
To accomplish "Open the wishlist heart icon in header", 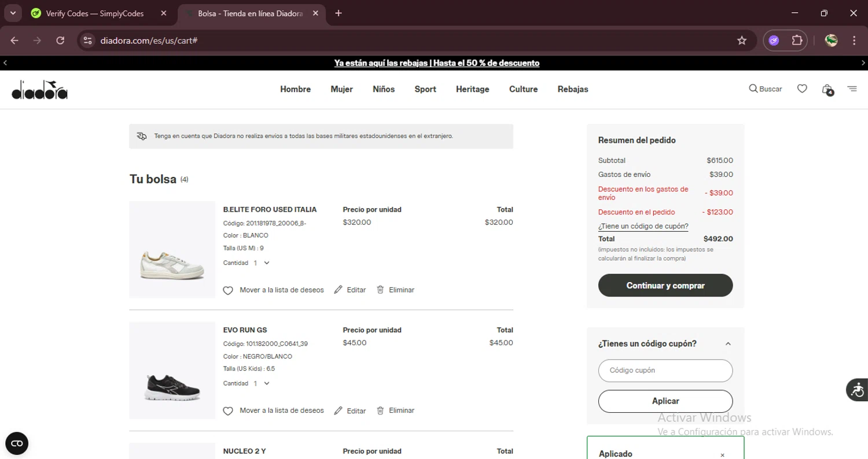I will [802, 89].
